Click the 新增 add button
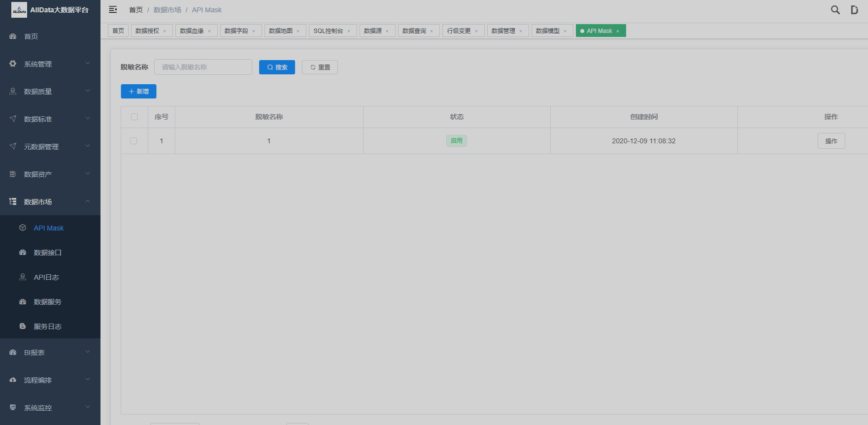The width and height of the screenshot is (868, 425). click(x=138, y=92)
